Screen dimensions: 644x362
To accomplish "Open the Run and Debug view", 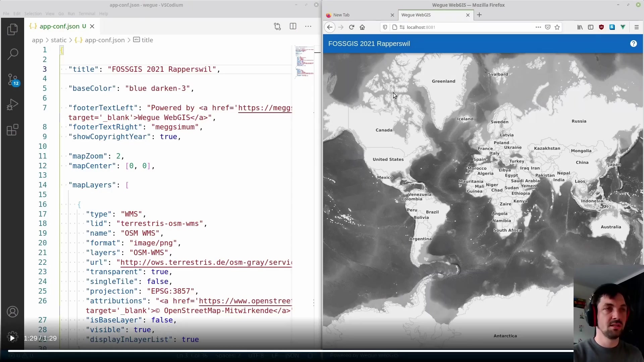I will (12, 105).
